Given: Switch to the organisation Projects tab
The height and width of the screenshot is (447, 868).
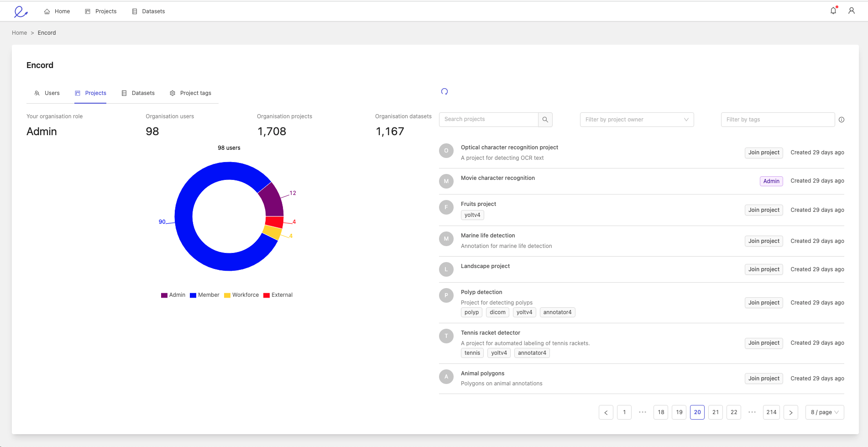Looking at the screenshot, I should coord(90,93).
